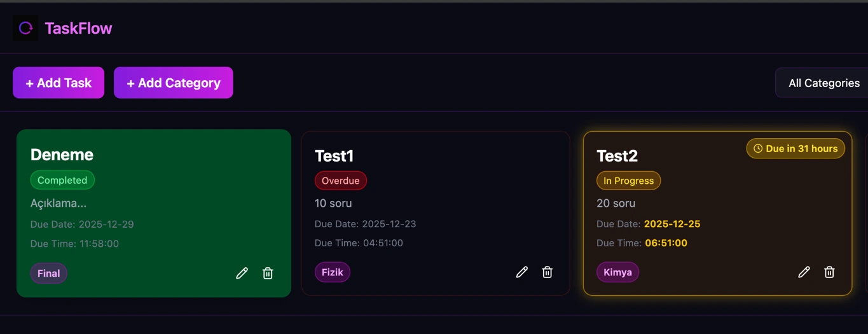Delete the Test2 task with the trash icon
The width and height of the screenshot is (868, 334).
pos(829,272)
